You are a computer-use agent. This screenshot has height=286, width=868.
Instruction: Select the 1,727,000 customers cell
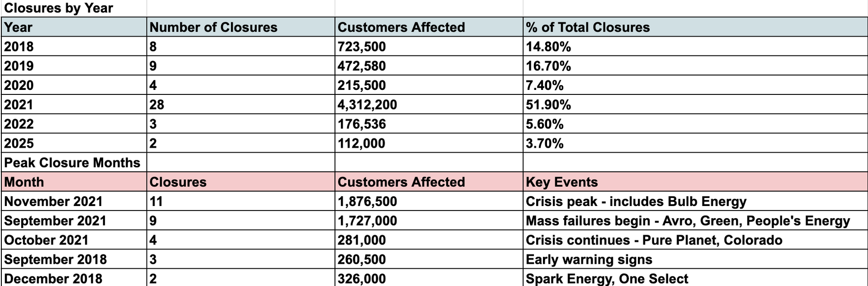pyautogui.click(x=367, y=221)
